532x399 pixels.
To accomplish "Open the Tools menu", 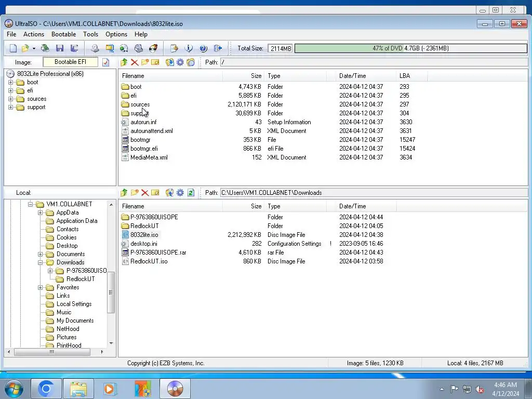I will (x=90, y=34).
